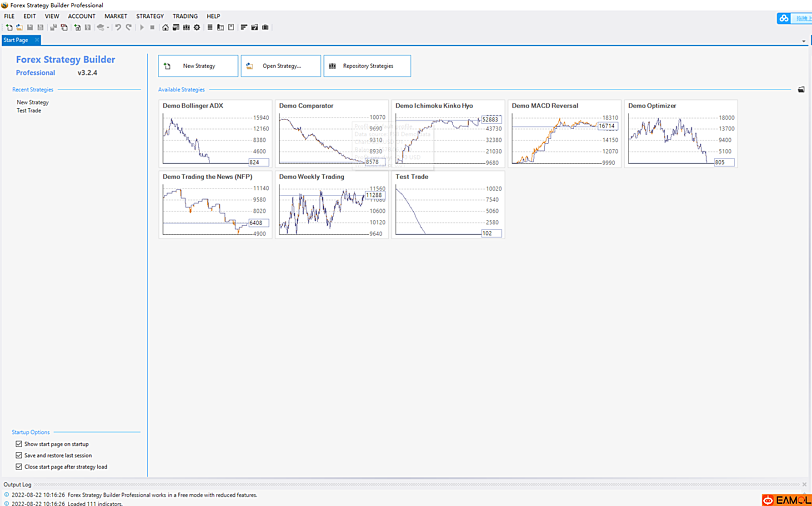This screenshot has width=812, height=506.
Task: Click the New Strategy toolbar icon
Action: [x=9, y=27]
